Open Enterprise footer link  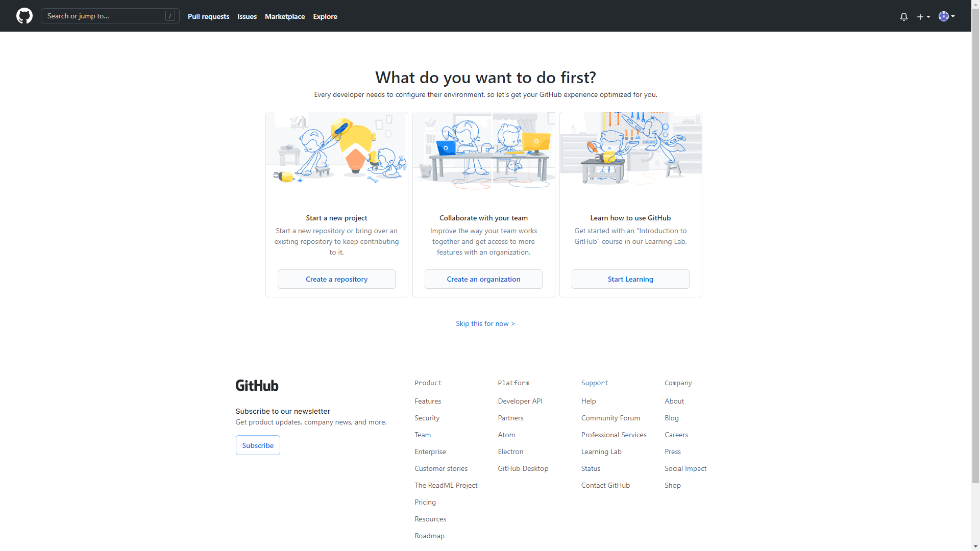[x=430, y=452]
